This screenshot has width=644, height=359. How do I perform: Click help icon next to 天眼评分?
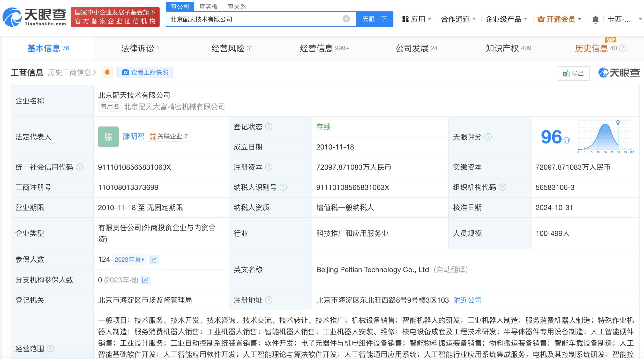488,137
